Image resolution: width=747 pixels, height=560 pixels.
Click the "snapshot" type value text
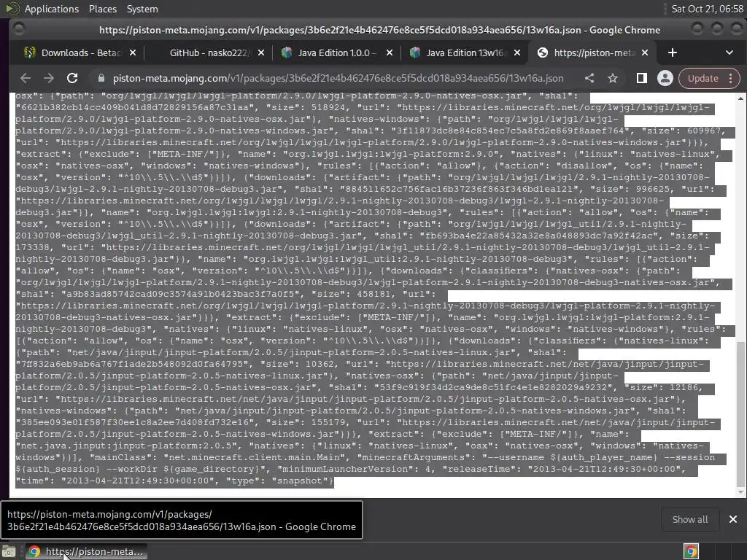pyautogui.click(x=300, y=481)
